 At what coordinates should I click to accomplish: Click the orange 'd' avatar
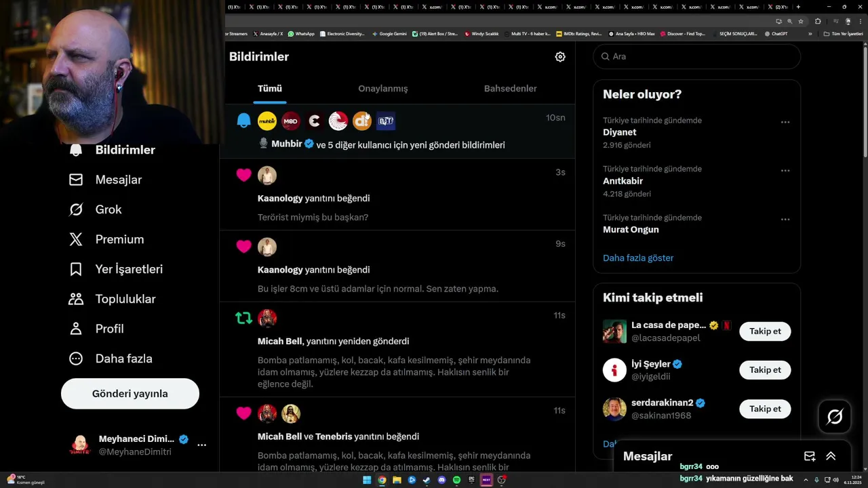coord(362,121)
